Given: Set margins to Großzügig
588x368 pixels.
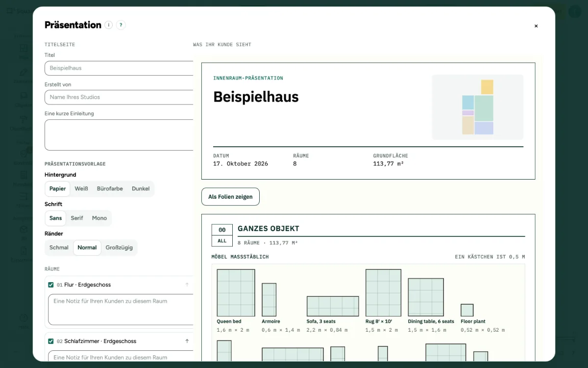Looking at the screenshot, I should point(119,247).
